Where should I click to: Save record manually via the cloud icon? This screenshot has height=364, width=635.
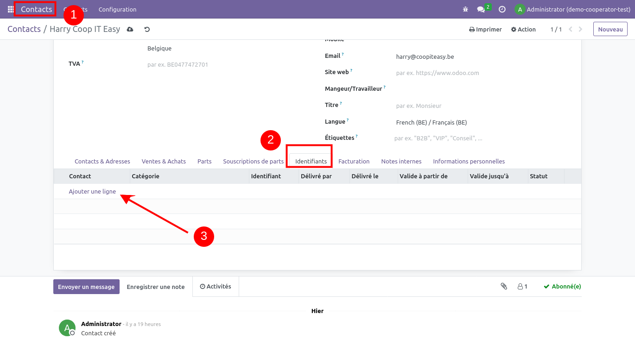click(x=130, y=29)
